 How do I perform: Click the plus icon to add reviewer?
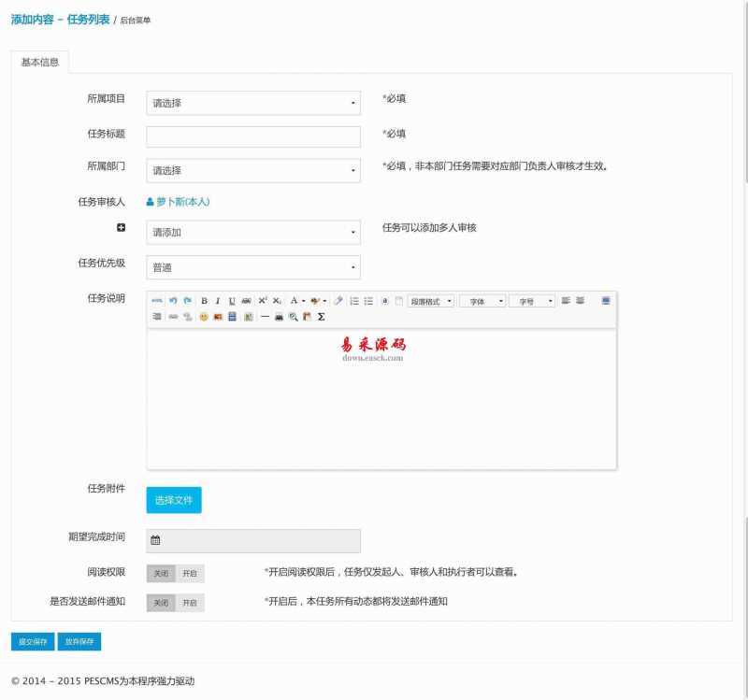pyautogui.click(x=121, y=228)
